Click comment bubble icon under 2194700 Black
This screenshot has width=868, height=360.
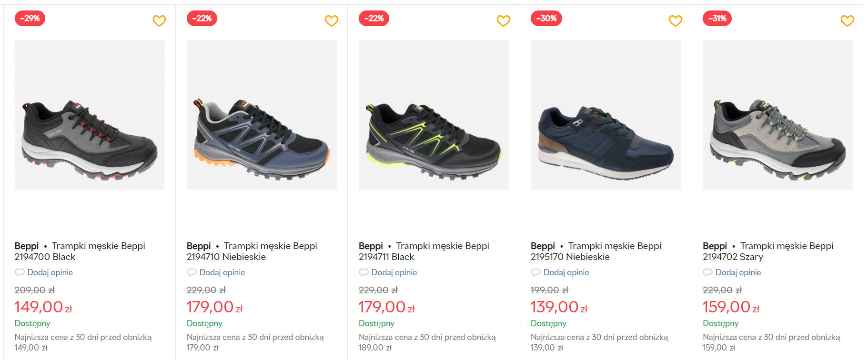pyautogui.click(x=20, y=272)
